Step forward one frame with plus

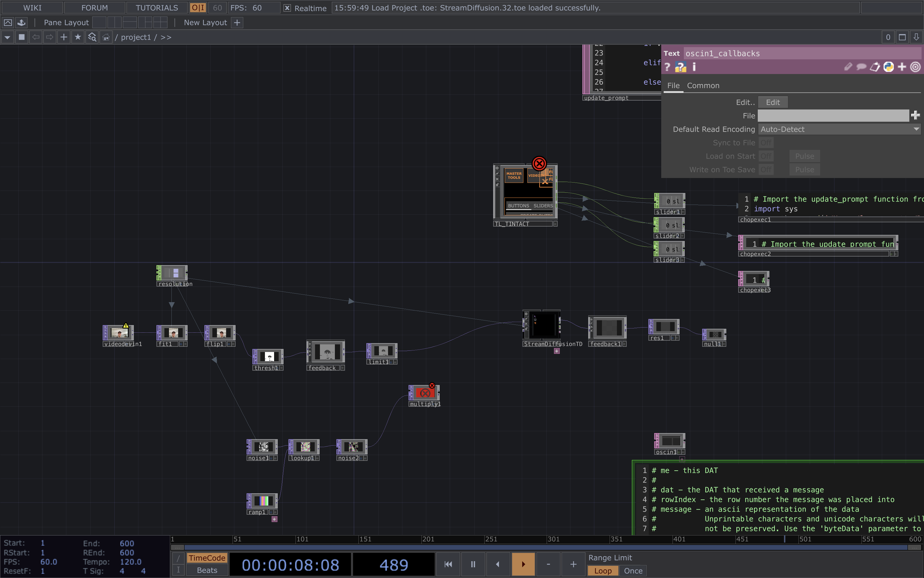573,564
